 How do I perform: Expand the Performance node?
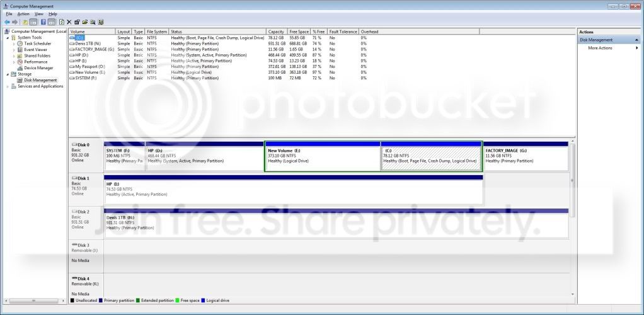coord(14,62)
